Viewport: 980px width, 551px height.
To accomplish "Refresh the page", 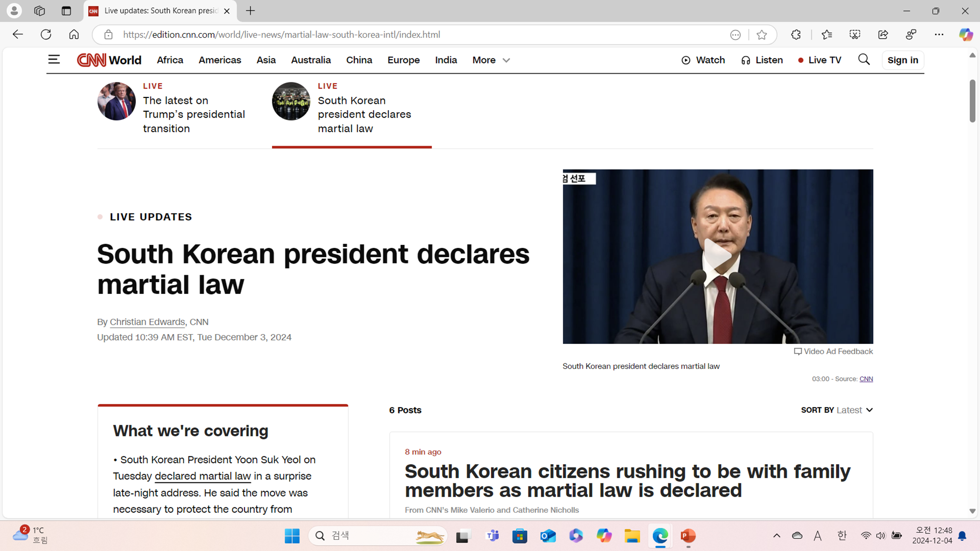I will click(46, 35).
